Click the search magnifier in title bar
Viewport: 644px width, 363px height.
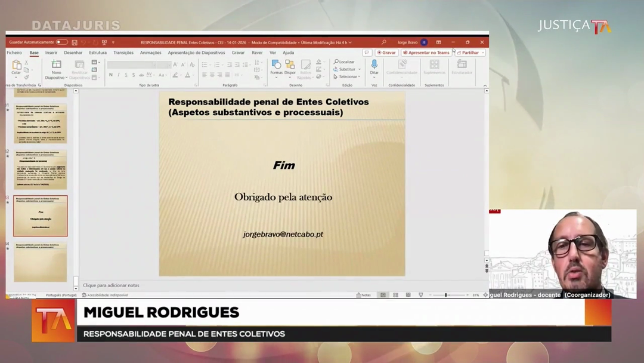tap(383, 42)
